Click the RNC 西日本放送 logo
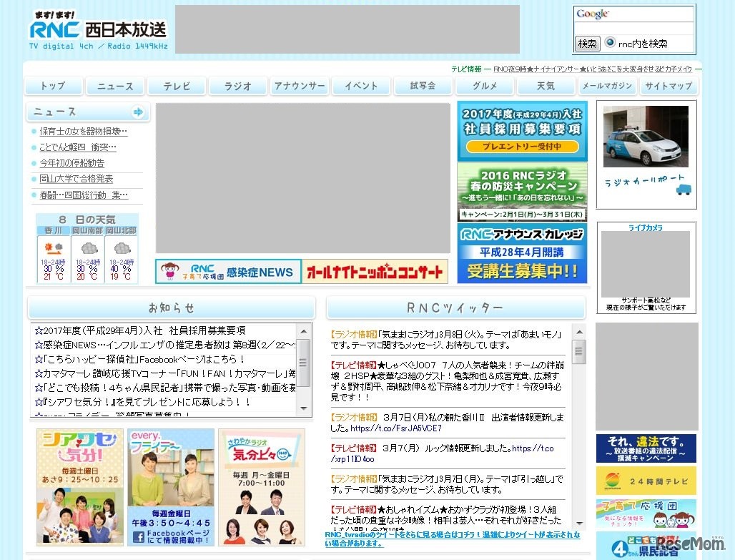 (98, 31)
